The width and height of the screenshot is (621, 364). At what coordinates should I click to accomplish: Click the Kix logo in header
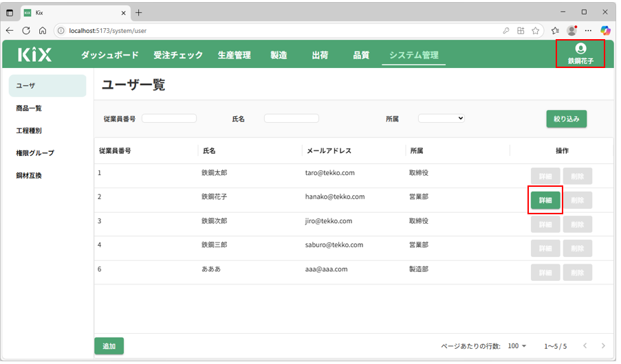35,55
